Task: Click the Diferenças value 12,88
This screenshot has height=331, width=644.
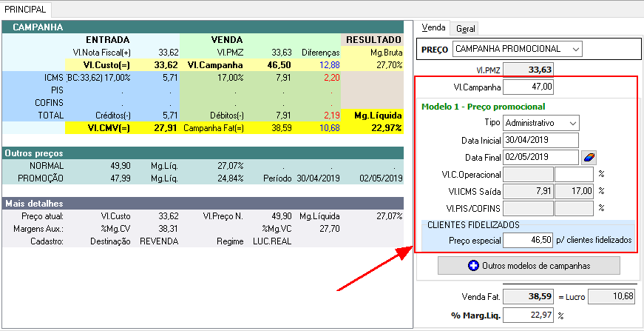Action: click(x=330, y=65)
